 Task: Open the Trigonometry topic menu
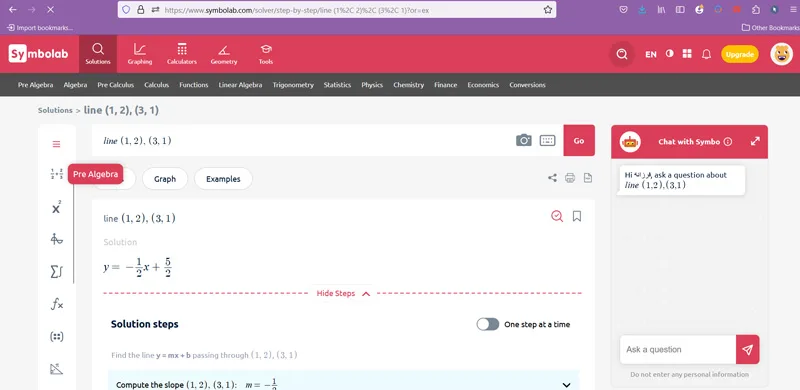[293, 85]
